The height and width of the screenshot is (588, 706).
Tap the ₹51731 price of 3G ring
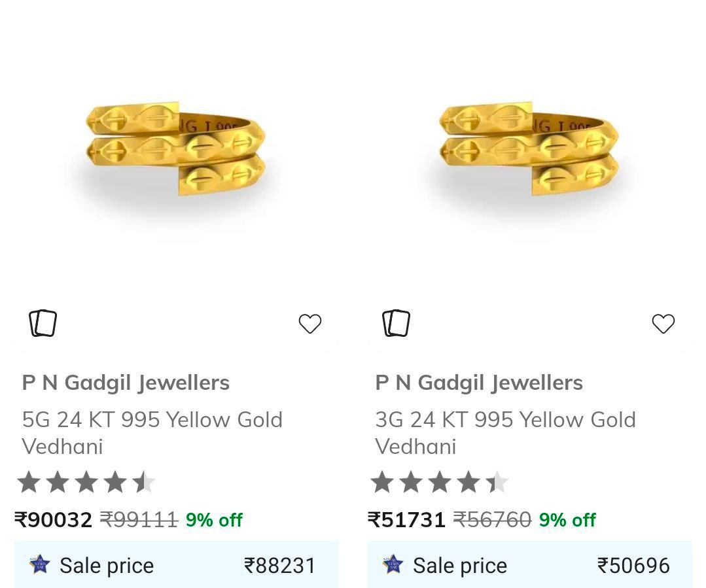point(407,520)
